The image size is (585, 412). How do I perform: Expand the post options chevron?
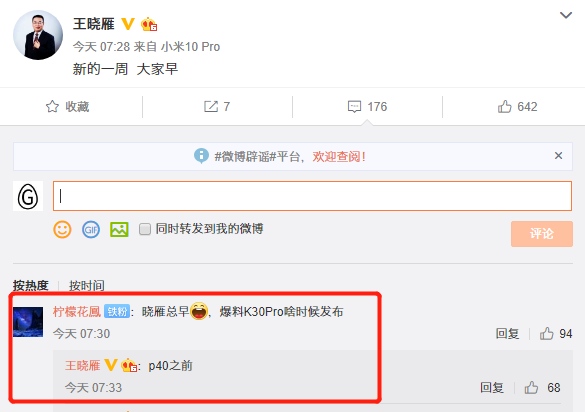click(x=566, y=15)
